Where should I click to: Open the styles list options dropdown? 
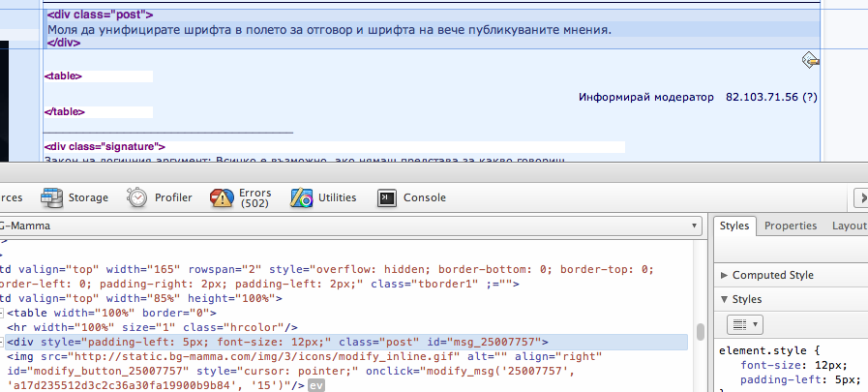coord(744,324)
